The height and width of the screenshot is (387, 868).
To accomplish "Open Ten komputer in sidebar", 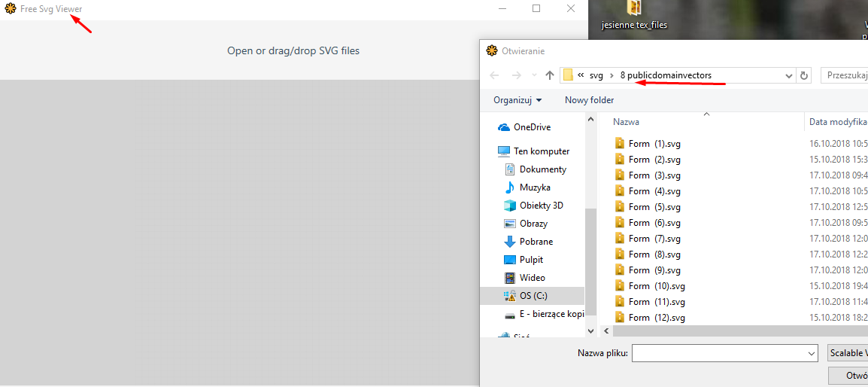I will 541,151.
